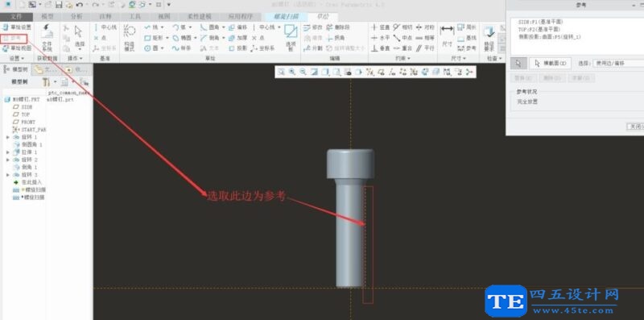Click the 周长 (Perimeter) dimension tool
Screen dimensions: 644x320
tap(467, 27)
